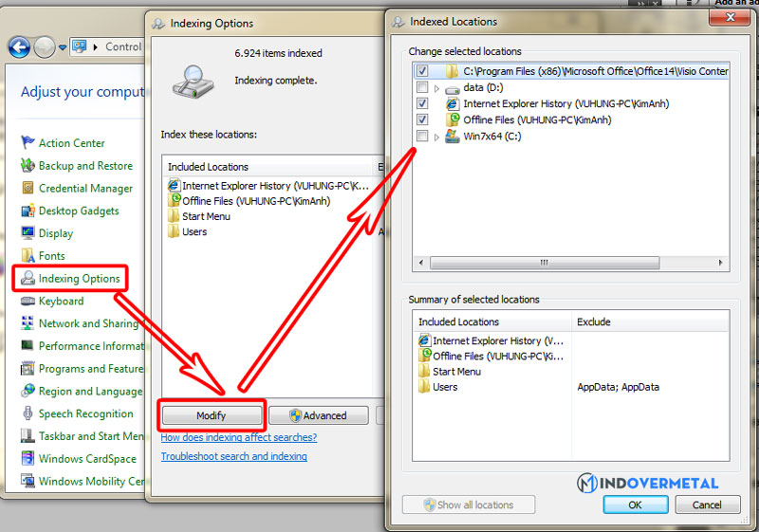Uncheck the Offline Files checkbox
Image resolution: width=759 pixels, height=532 pixels.
point(422,120)
